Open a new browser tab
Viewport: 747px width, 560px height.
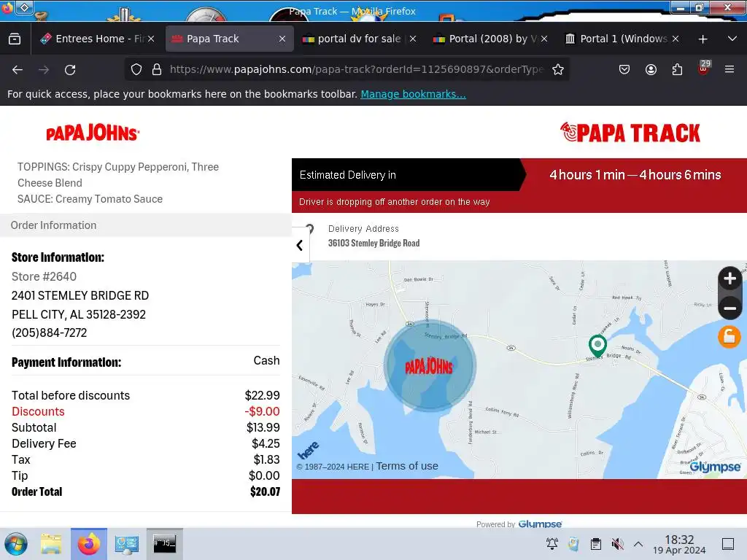(x=703, y=39)
